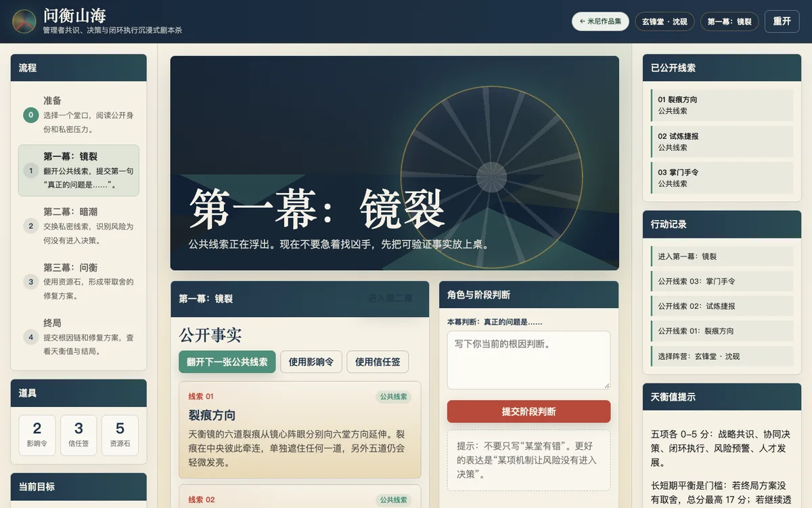
Task: Open the 裂痕方向 clue card title
Action: pyautogui.click(x=212, y=415)
